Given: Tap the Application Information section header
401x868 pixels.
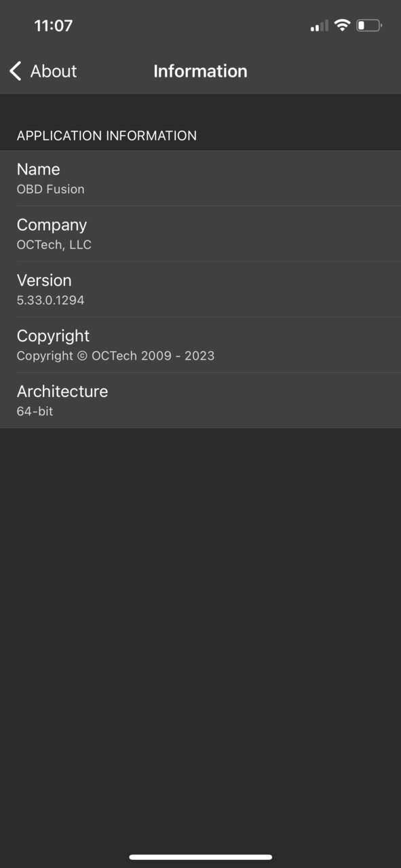Looking at the screenshot, I should pos(107,136).
